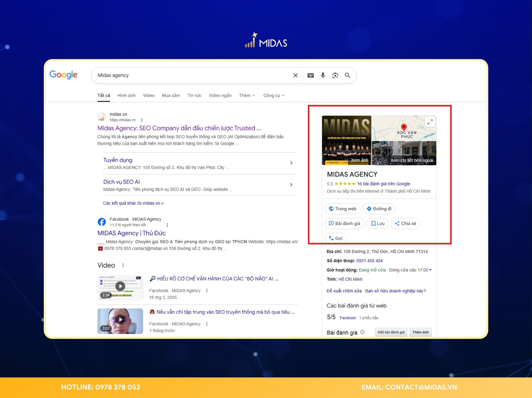532x398 pixels.
Task: Click the Facebook logo icon in results
Action: click(102, 222)
